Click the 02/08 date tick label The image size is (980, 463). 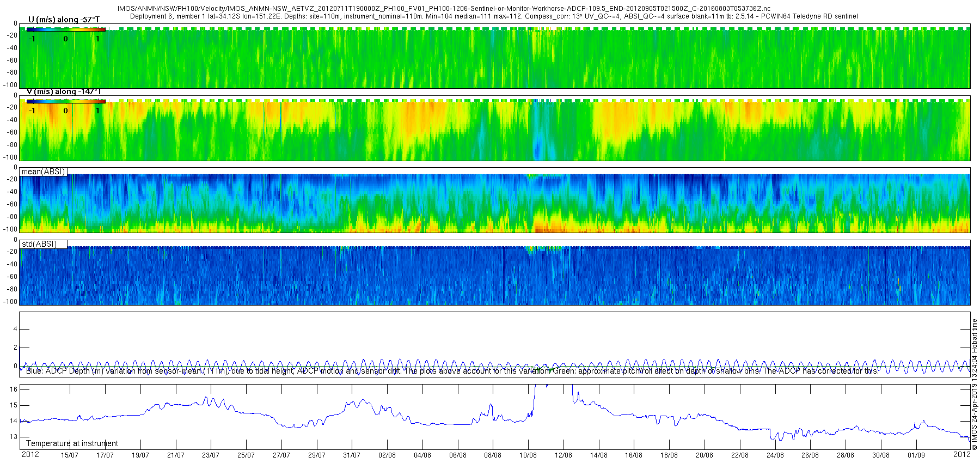387,455
